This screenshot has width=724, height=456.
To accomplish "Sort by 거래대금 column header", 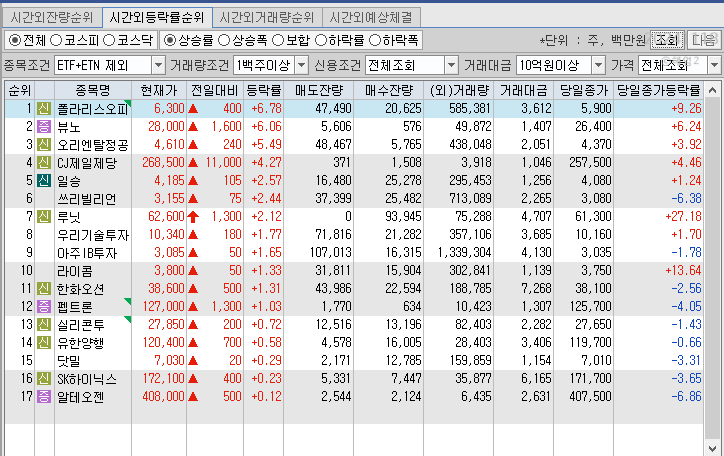I will (524, 90).
